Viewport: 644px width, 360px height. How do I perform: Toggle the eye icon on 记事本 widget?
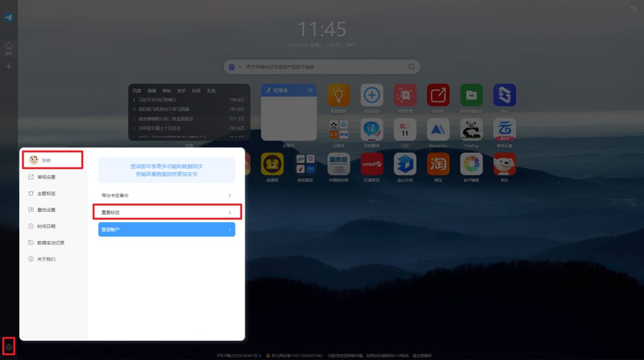click(310, 90)
